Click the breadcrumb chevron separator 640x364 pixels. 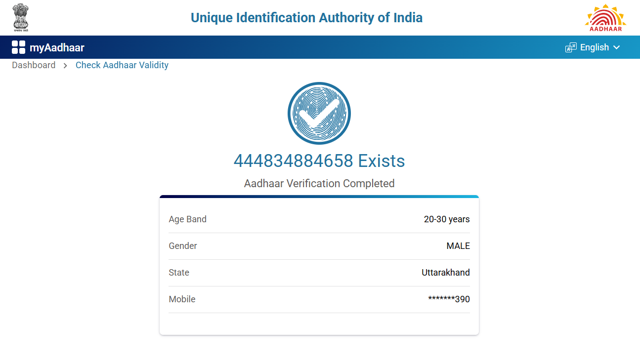point(65,66)
